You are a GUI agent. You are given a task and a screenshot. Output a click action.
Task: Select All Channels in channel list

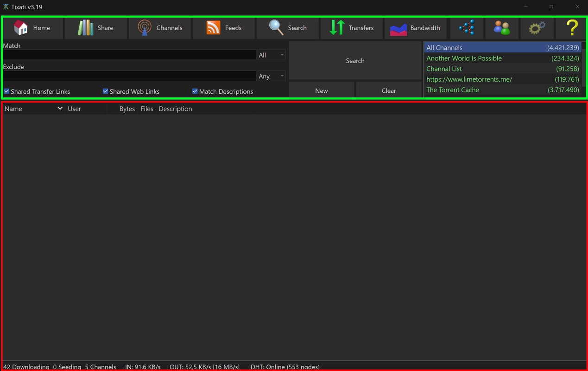pos(503,48)
